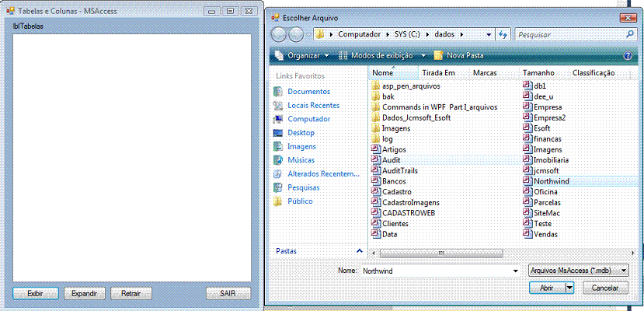
Task: Select the Artigos database file icon
Action: tap(375, 149)
